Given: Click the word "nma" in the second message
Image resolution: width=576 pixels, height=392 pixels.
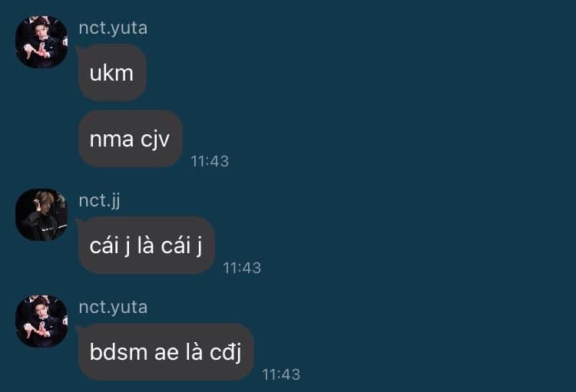Looking at the screenshot, I should click(111, 140).
